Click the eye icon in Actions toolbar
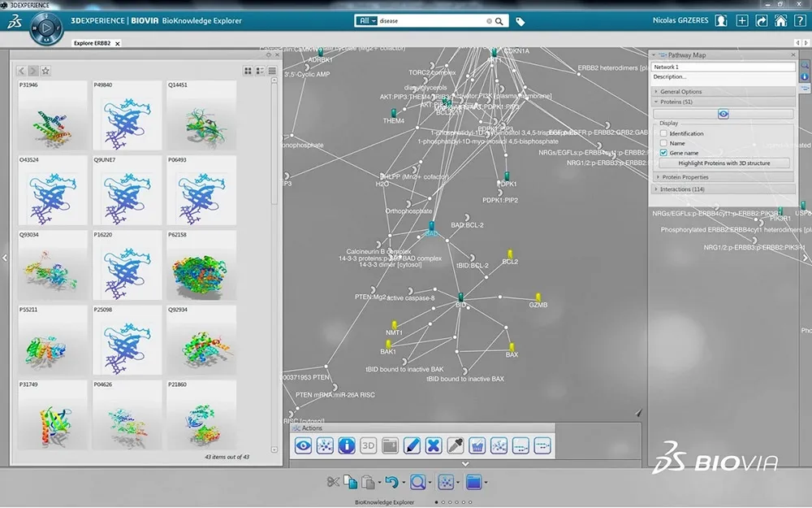The image size is (812, 508). click(304, 445)
